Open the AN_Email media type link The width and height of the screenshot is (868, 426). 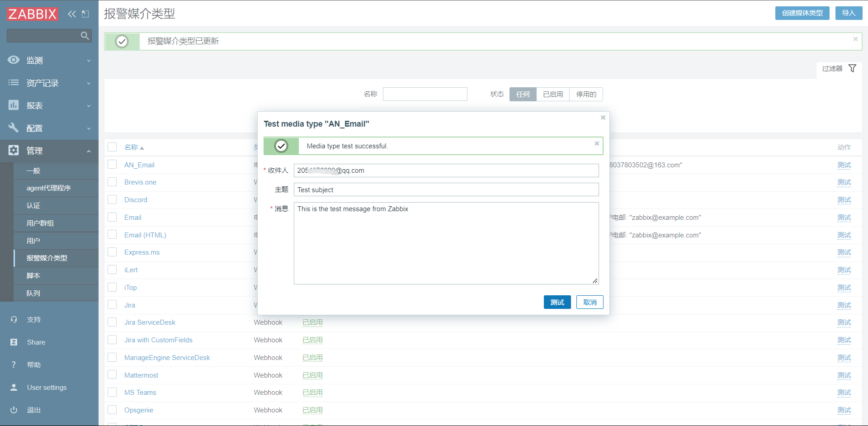[x=139, y=165]
